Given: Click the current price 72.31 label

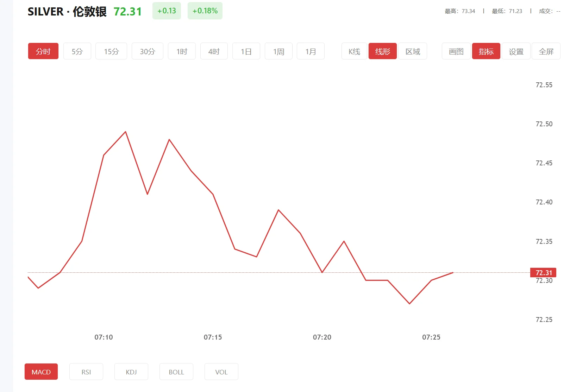Looking at the screenshot, I should [543, 273].
